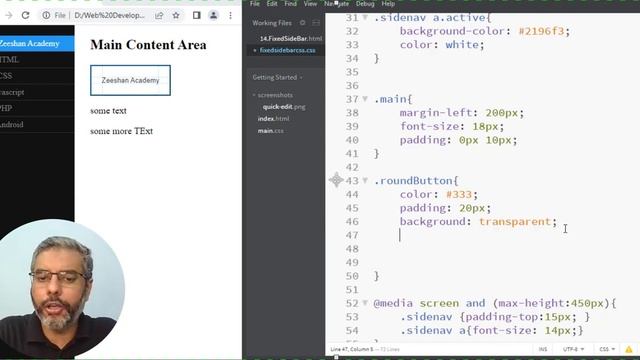Click the HTML sidebar link
This screenshot has height=360, width=640.
(x=37, y=60)
